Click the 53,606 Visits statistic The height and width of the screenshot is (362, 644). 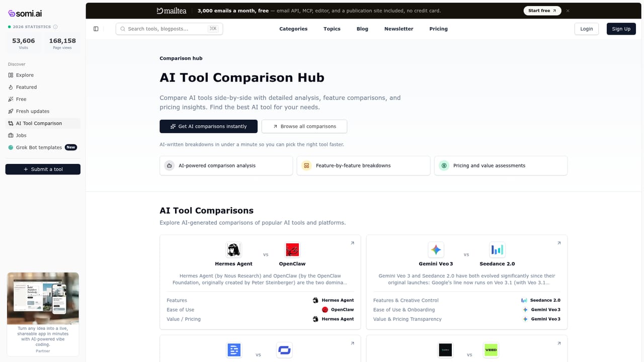tap(24, 43)
